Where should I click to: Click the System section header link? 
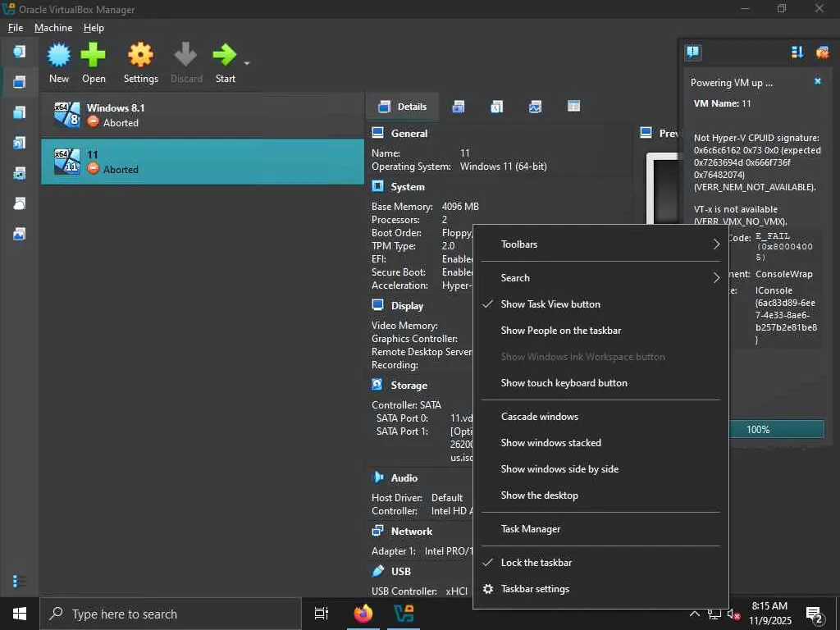tap(408, 187)
